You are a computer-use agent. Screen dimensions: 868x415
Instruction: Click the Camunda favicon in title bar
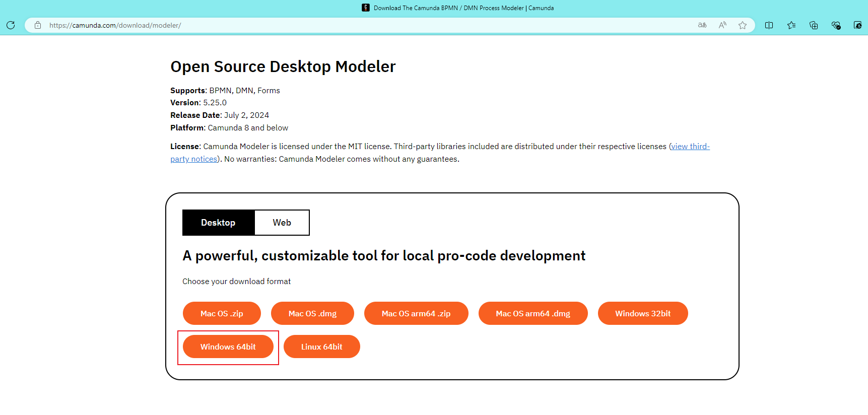point(366,8)
